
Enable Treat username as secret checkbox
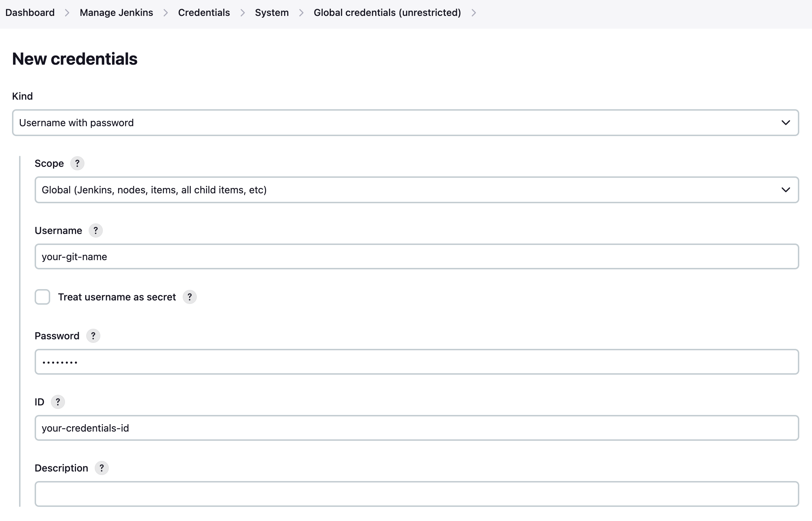[42, 297]
